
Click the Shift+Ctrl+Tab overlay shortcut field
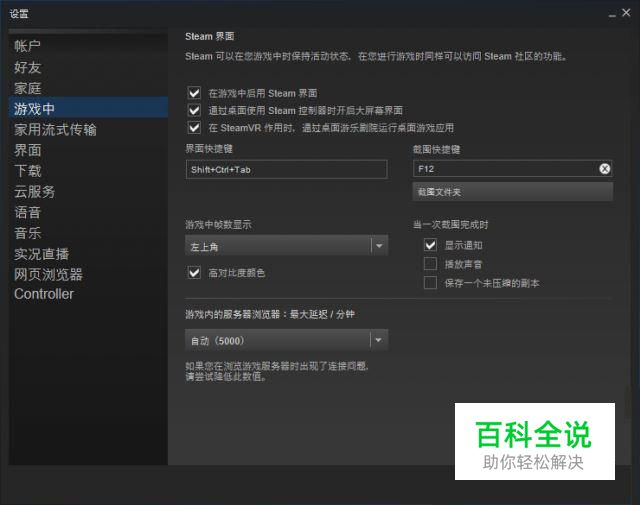pyautogui.click(x=286, y=169)
